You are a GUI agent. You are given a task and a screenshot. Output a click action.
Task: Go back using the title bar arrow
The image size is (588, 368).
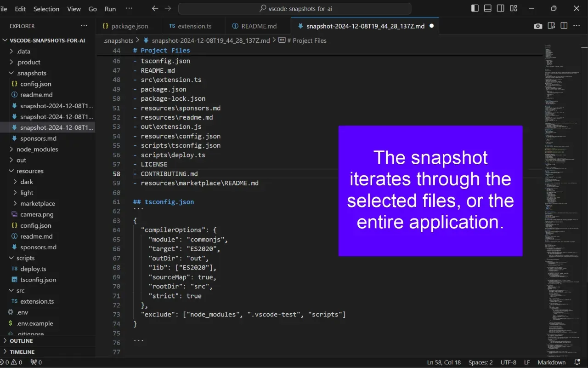click(x=155, y=8)
